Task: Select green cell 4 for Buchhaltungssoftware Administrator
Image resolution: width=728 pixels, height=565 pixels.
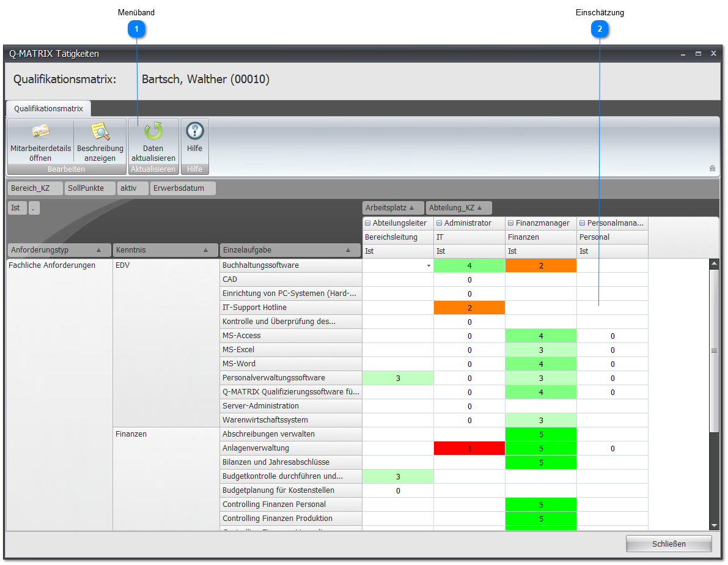Action: (x=469, y=266)
